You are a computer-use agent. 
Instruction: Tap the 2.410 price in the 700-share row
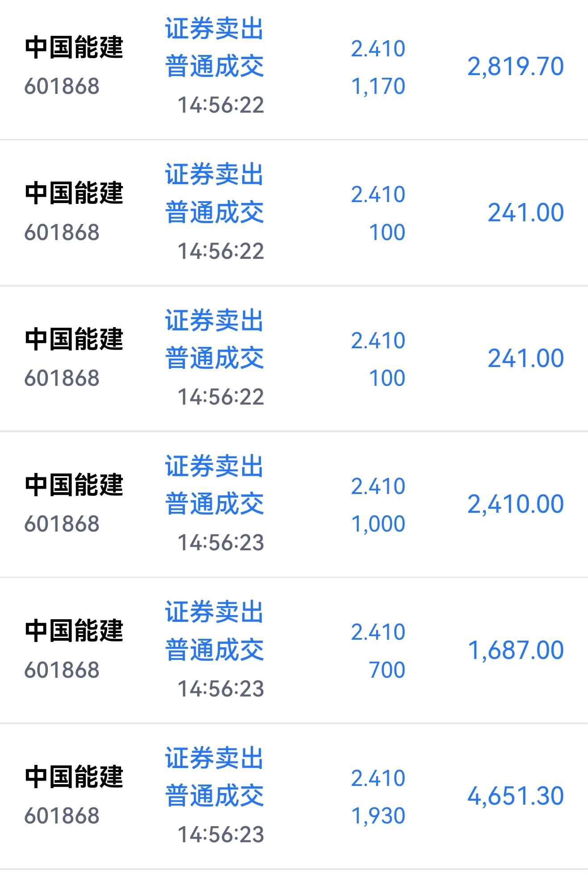tap(378, 632)
